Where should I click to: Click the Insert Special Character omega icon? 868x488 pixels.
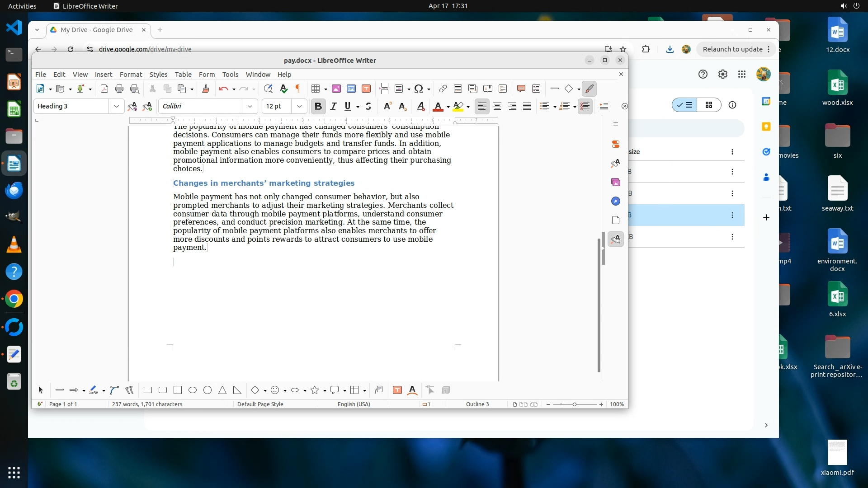click(x=419, y=89)
